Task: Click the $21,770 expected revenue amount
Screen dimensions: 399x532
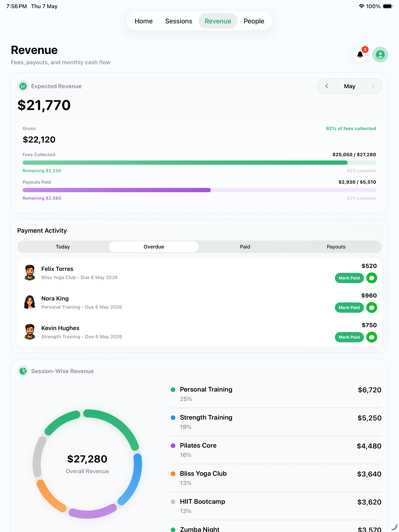Action: [x=44, y=105]
